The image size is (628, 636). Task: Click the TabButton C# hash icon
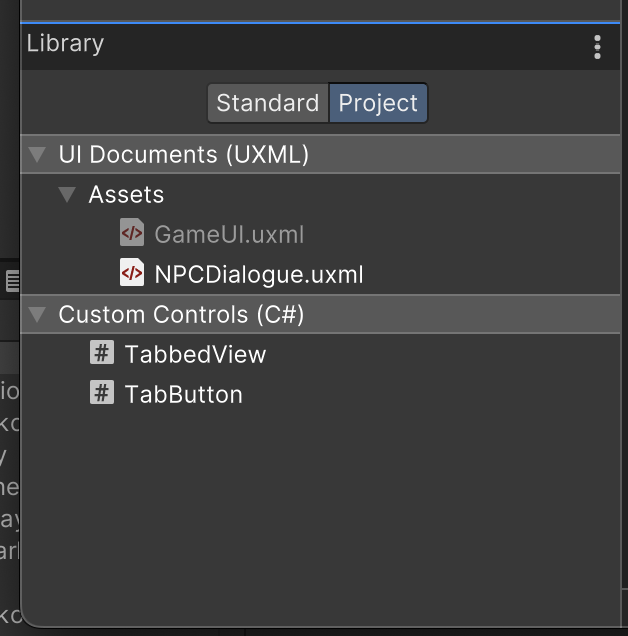click(x=102, y=393)
